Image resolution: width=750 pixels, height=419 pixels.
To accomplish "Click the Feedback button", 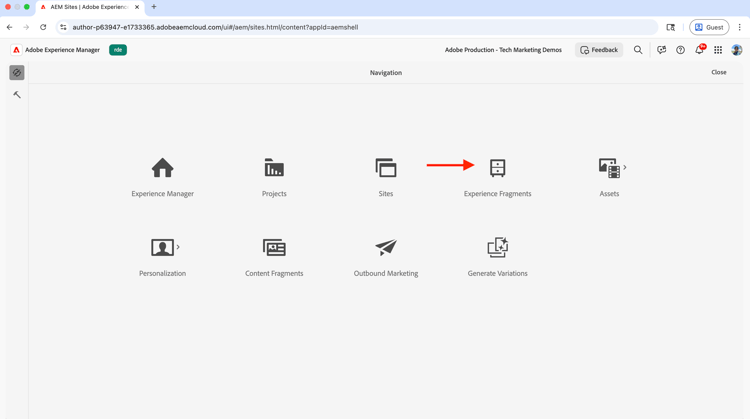I will click(599, 50).
